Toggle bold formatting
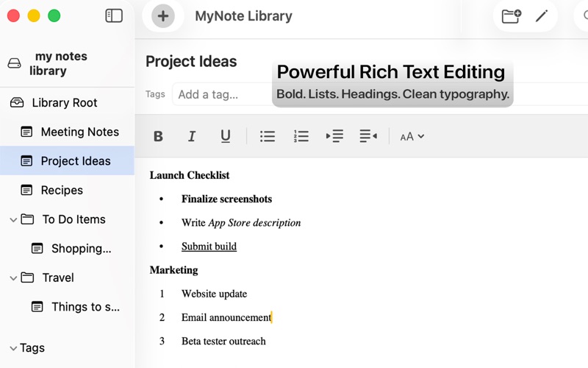 click(x=158, y=136)
